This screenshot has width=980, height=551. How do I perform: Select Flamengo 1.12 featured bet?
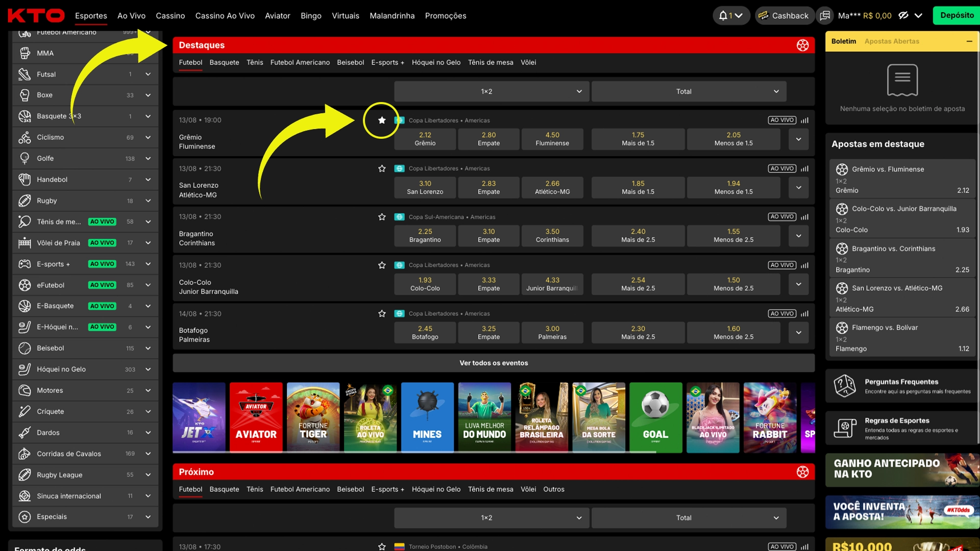[902, 337]
